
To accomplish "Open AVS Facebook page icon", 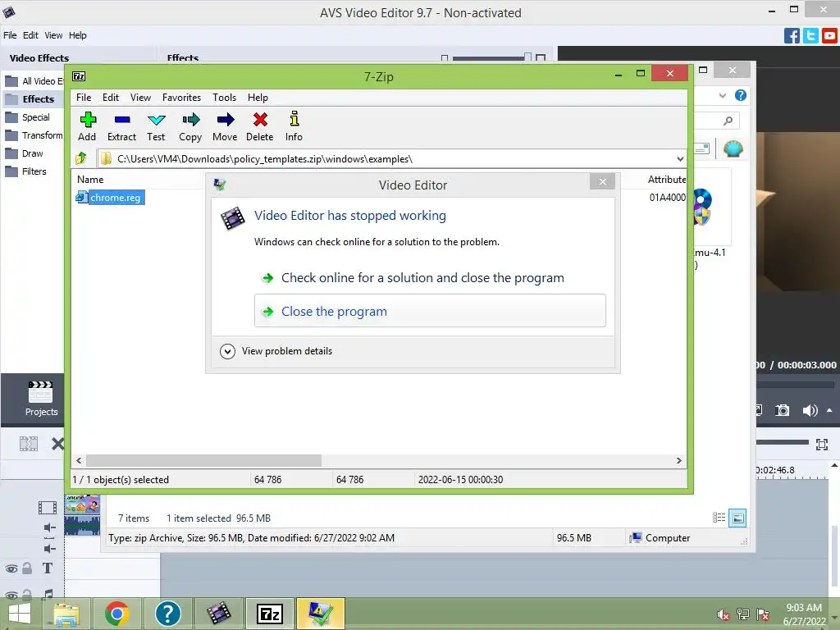I will tap(792, 36).
